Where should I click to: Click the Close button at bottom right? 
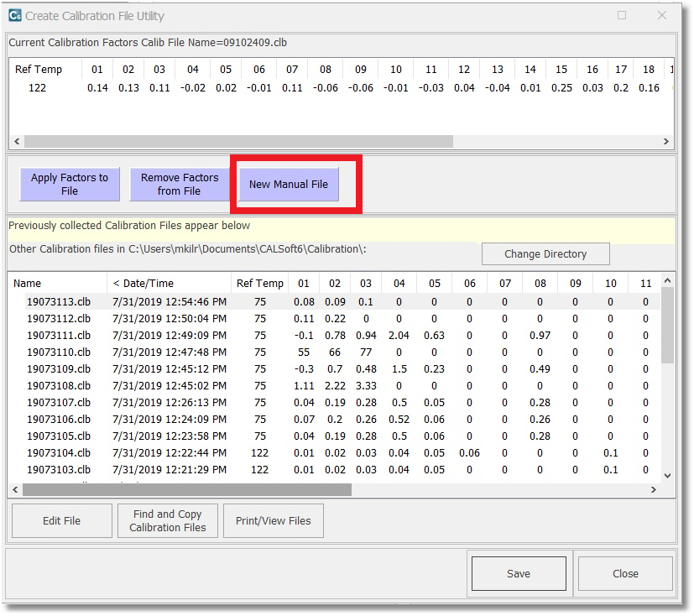pyautogui.click(x=625, y=573)
